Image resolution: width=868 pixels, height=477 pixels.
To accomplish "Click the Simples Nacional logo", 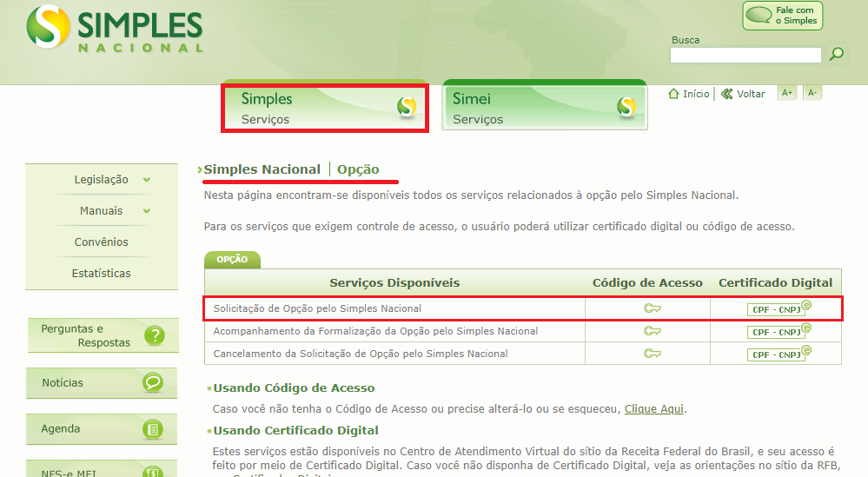I will [x=115, y=29].
